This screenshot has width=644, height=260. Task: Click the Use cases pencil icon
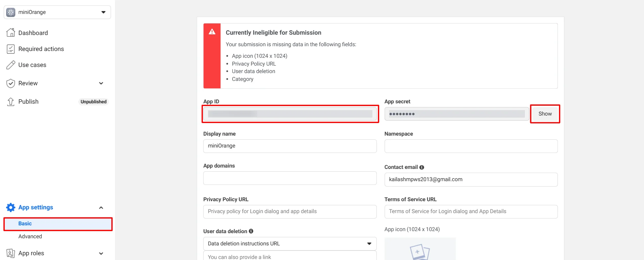pyautogui.click(x=11, y=65)
